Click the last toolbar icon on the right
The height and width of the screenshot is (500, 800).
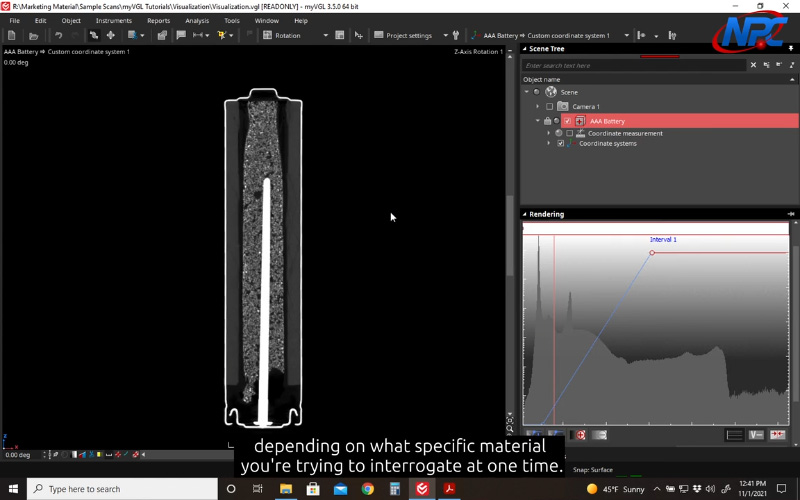672,35
